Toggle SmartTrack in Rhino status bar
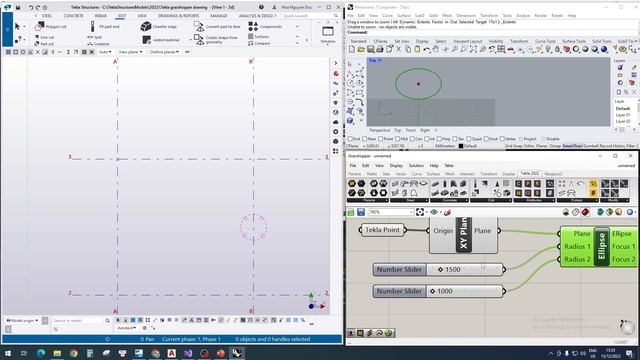 click(572, 146)
